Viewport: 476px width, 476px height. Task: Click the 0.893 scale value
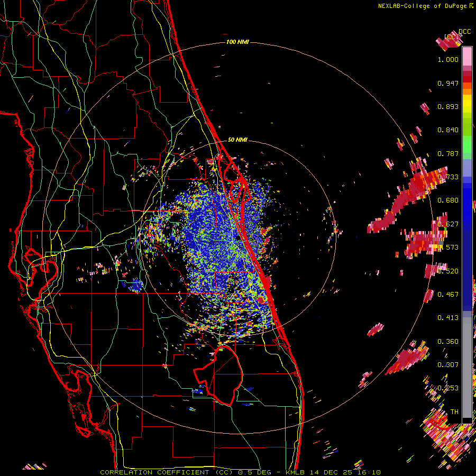(448, 106)
